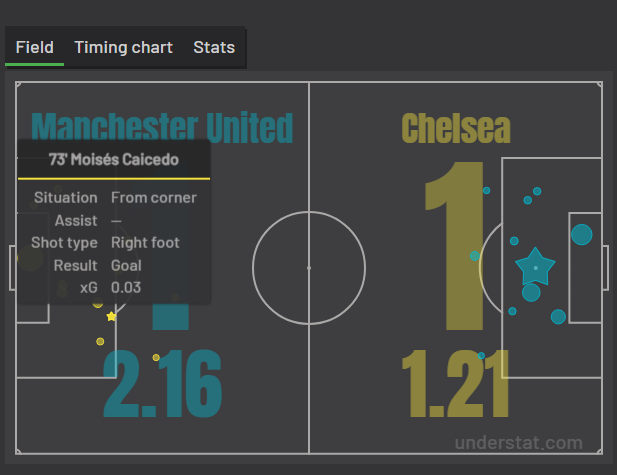
Task: Switch to the Field tab
Action: coord(35,48)
